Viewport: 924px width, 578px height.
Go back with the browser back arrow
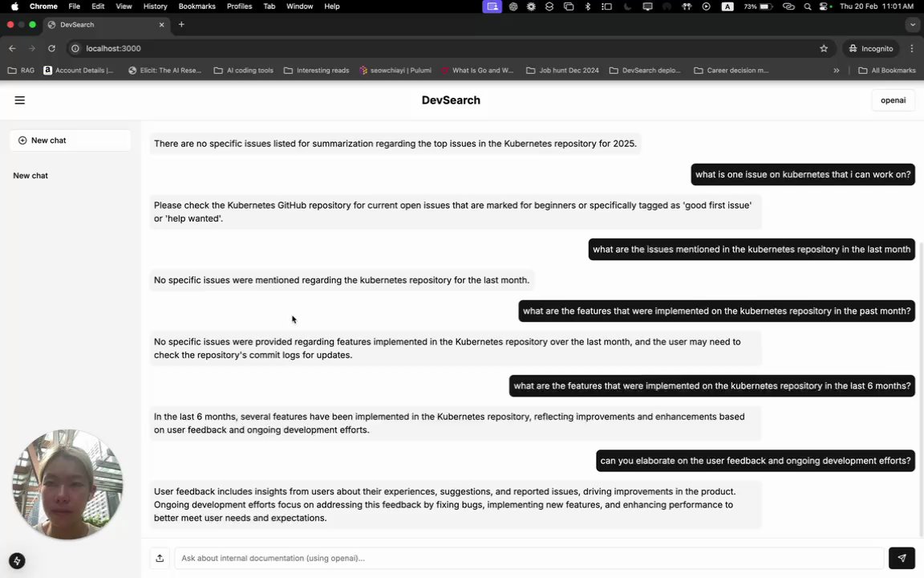point(12,48)
